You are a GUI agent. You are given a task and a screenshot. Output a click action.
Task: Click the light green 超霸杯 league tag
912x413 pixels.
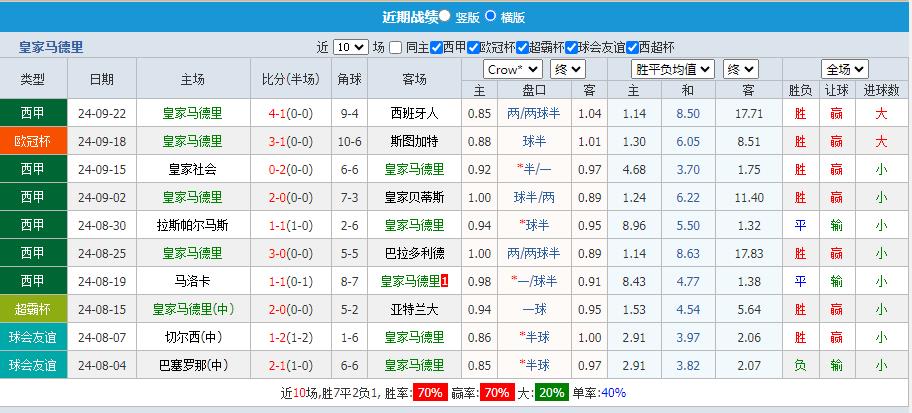(x=33, y=309)
